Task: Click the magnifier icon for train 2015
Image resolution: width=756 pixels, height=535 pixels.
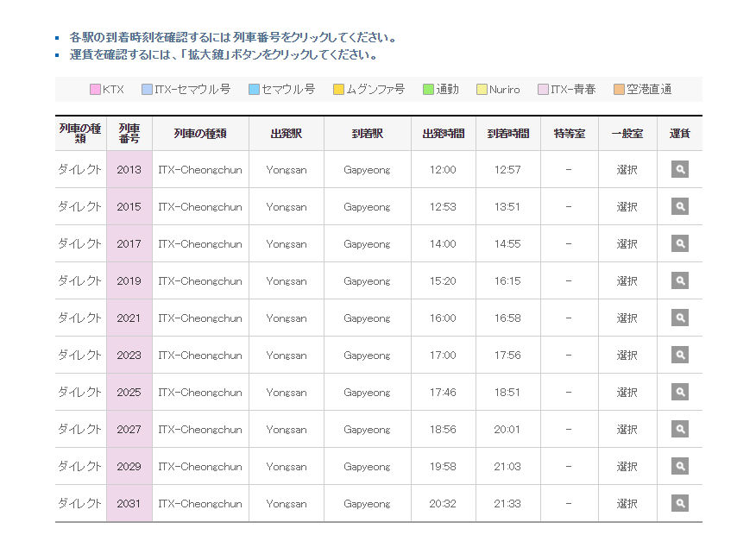Action: tap(679, 206)
